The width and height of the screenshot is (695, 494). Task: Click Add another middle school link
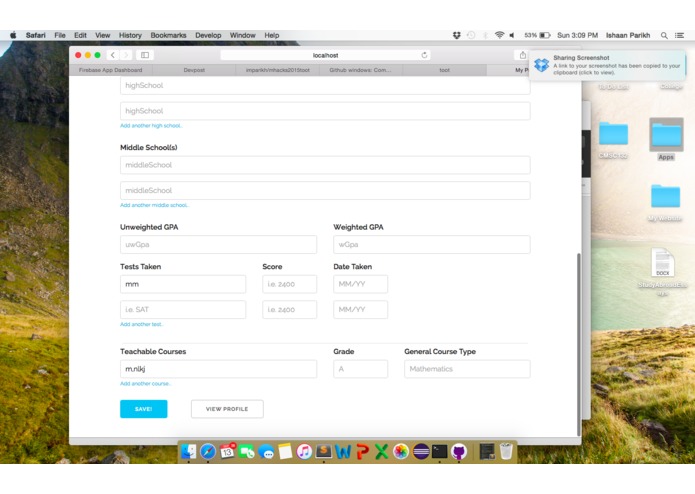coord(154,205)
